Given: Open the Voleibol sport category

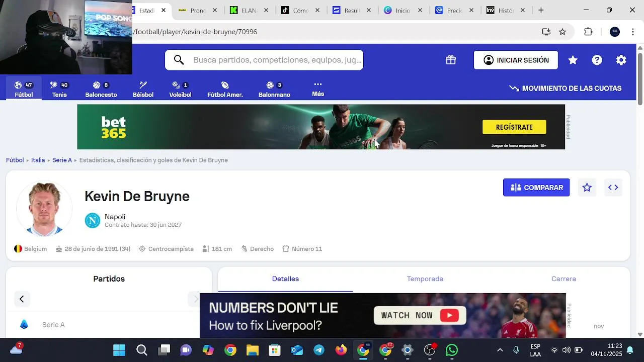Looking at the screenshot, I should (180, 89).
